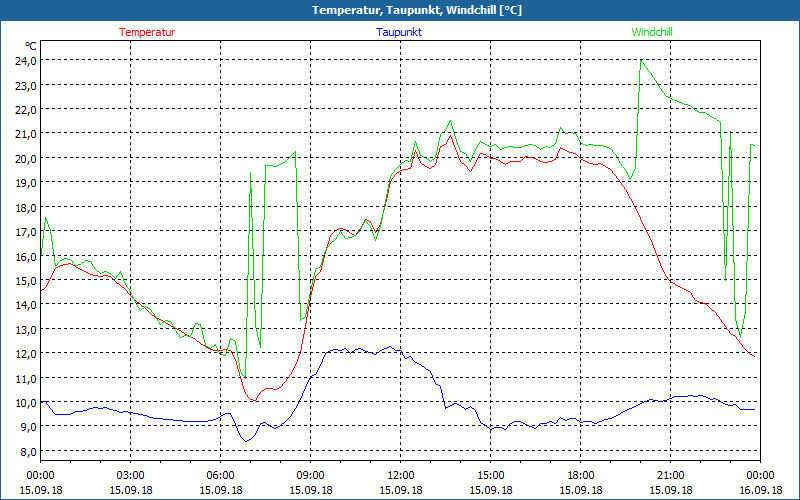The width and height of the screenshot is (800, 500).
Task: Click the 14,0 y-axis value
Action: pyautogui.click(x=26, y=305)
